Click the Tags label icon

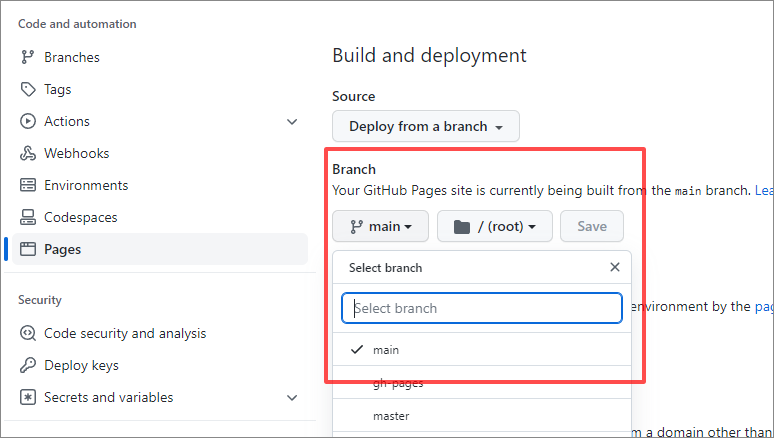(28, 89)
